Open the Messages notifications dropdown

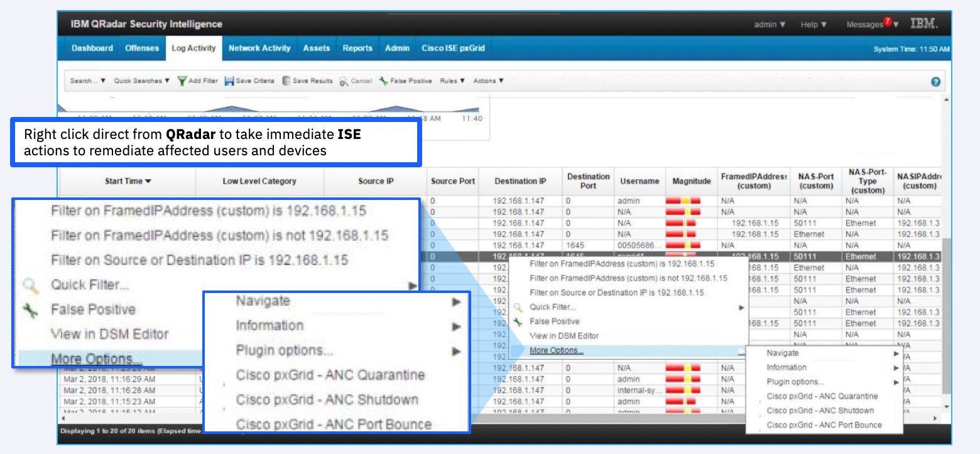pyautogui.click(x=873, y=25)
